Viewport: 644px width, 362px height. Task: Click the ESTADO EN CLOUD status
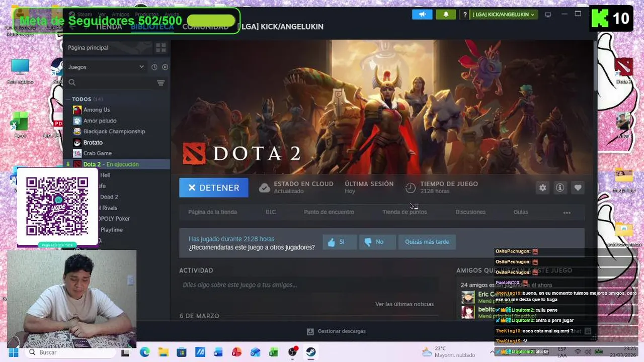click(296, 188)
